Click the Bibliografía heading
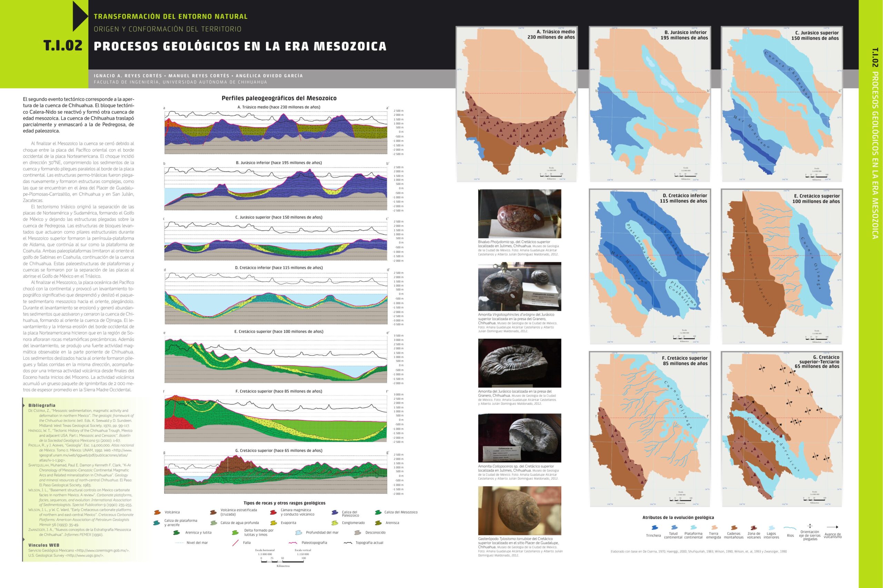Viewport: 883px width, 588px height. pyautogui.click(x=42, y=405)
